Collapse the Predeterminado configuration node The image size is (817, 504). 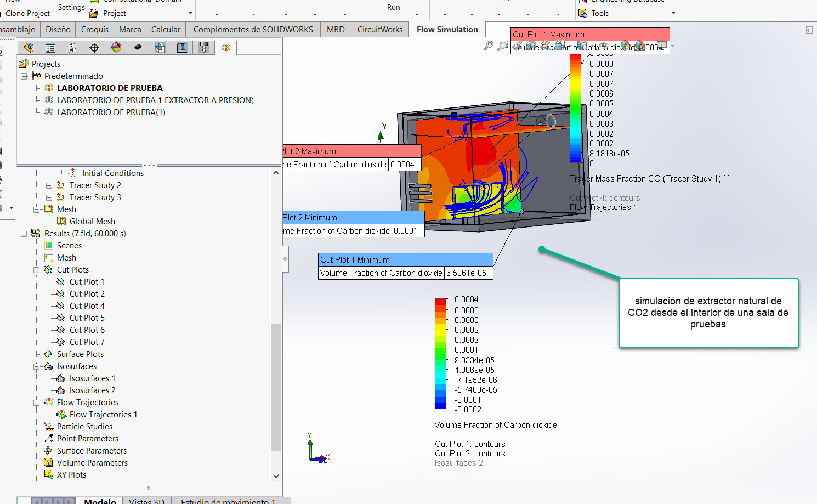pos(24,76)
